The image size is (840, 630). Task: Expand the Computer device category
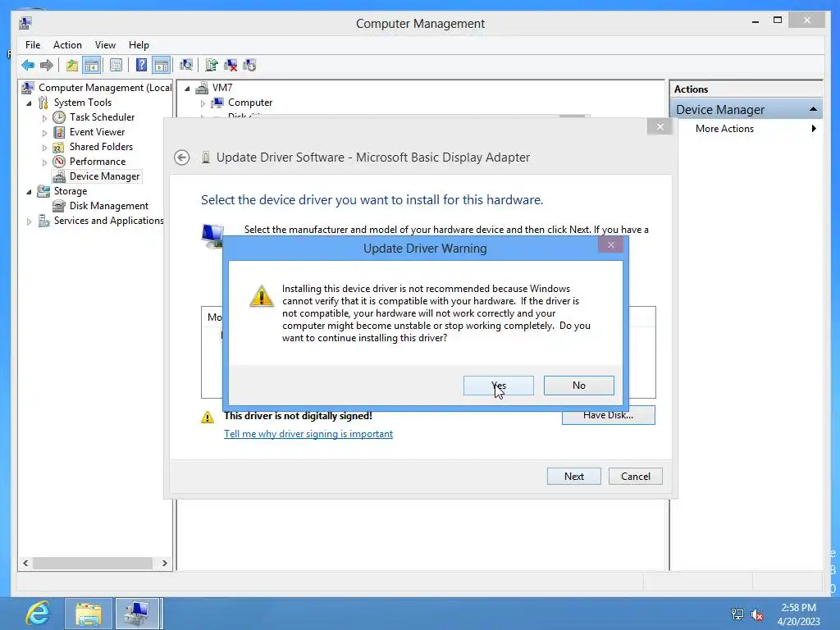tap(203, 103)
